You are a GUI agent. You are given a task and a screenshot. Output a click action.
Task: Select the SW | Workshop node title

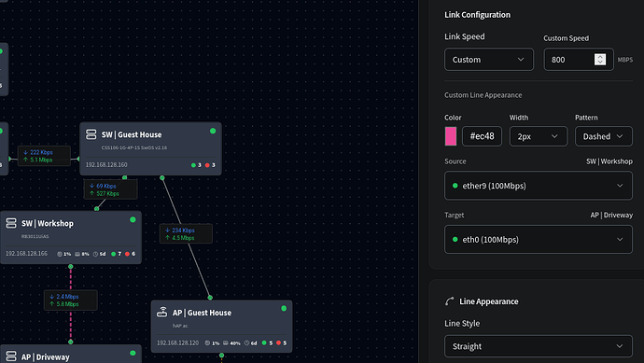[x=48, y=223]
